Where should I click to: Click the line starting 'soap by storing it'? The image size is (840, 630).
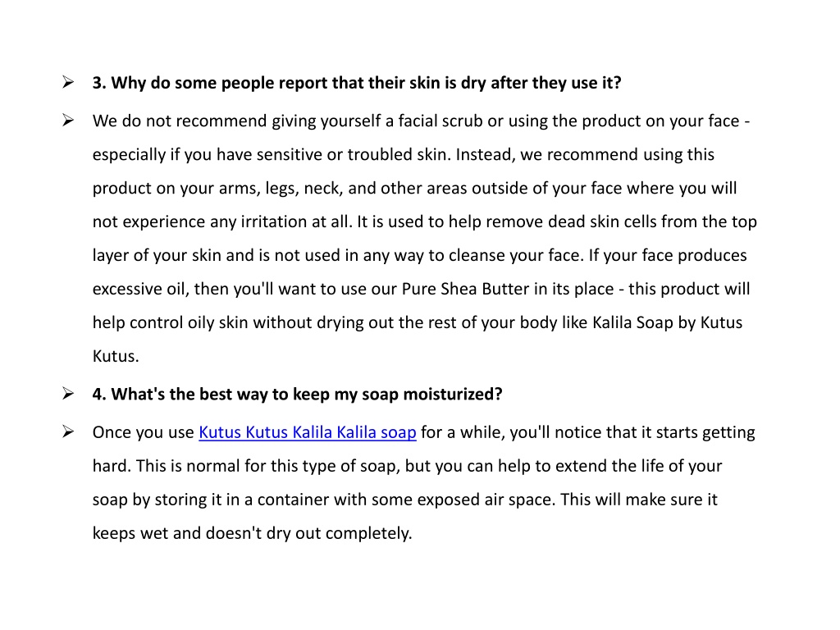tap(405, 500)
